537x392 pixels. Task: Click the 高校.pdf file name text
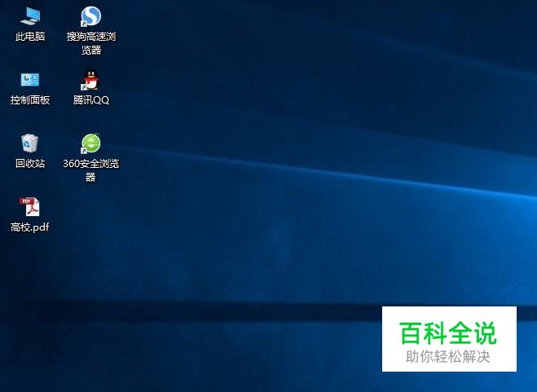pyautogui.click(x=30, y=227)
